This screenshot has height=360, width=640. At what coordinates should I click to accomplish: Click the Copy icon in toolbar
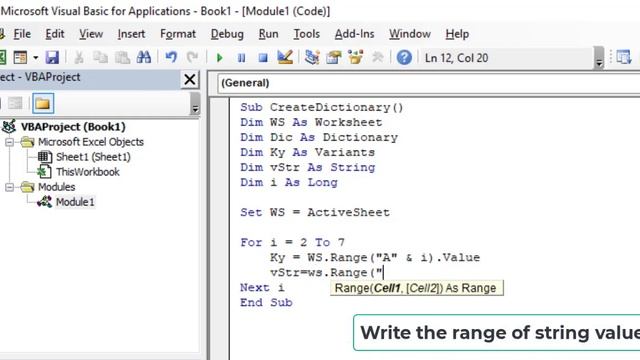pos(100,58)
